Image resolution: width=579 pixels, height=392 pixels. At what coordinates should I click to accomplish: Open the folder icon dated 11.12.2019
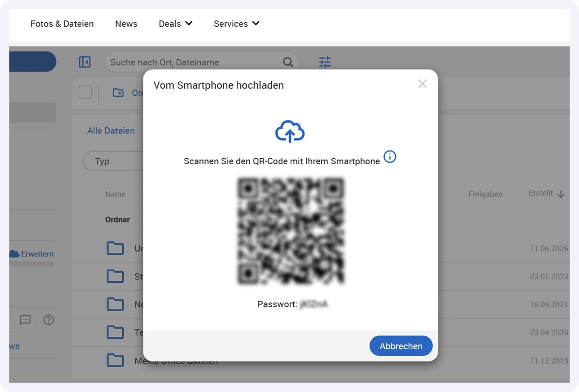(115, 360)
